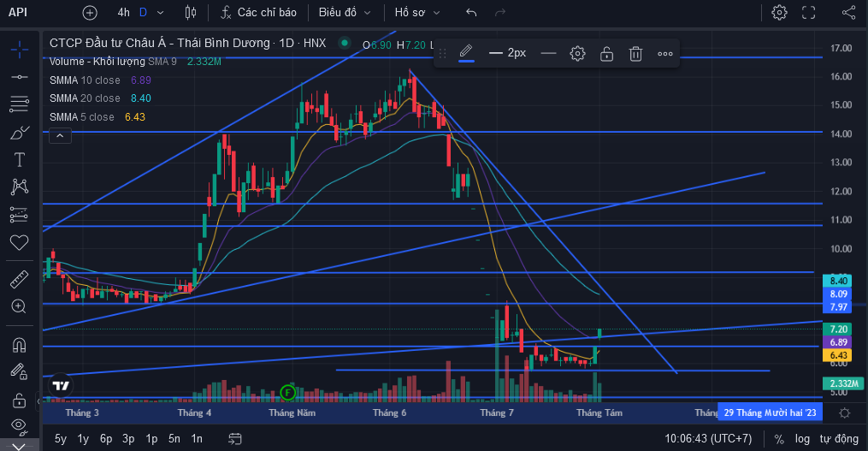Select the 5y date range
Image resolution: width=868 pixels, height=451 pixels.
click(x=61, y=439)
